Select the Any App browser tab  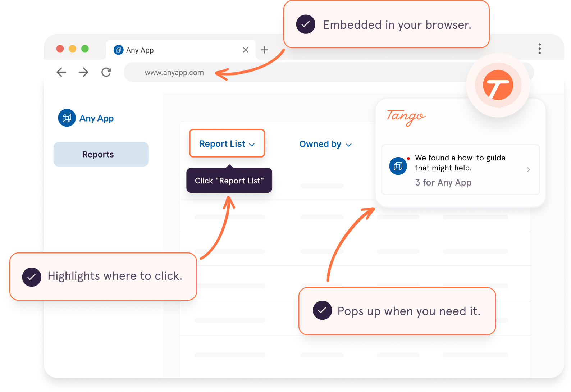click(181, 50)
